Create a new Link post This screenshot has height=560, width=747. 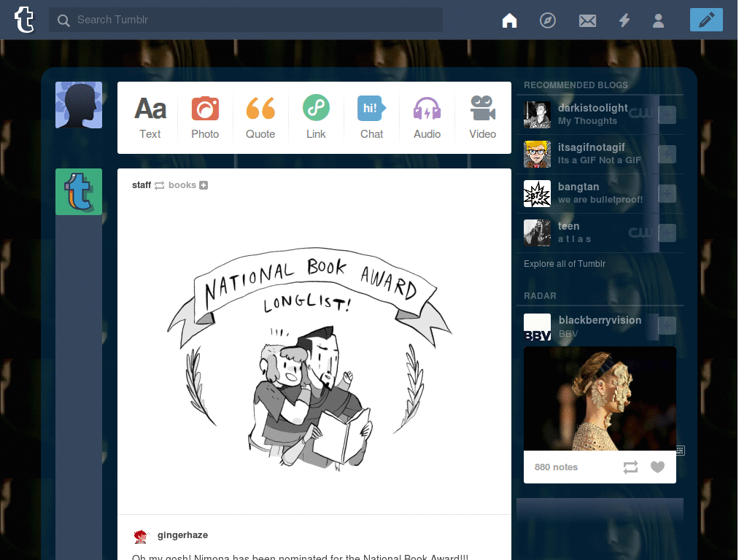click(316, 117)
